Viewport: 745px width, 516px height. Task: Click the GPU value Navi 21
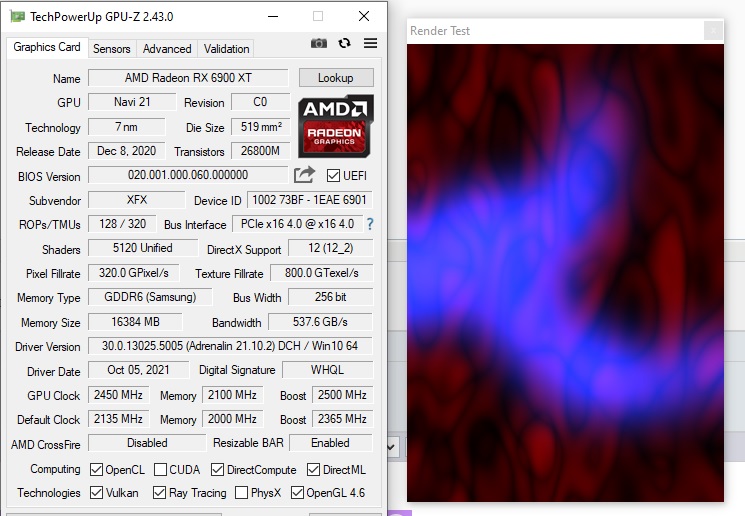[132, 102]
